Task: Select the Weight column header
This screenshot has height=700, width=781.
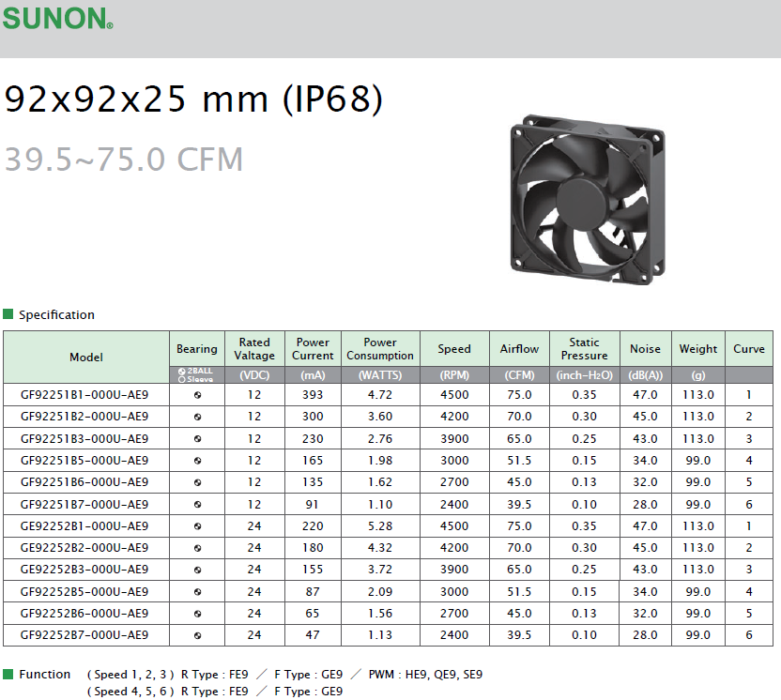Action: click(x=697, y=348)
